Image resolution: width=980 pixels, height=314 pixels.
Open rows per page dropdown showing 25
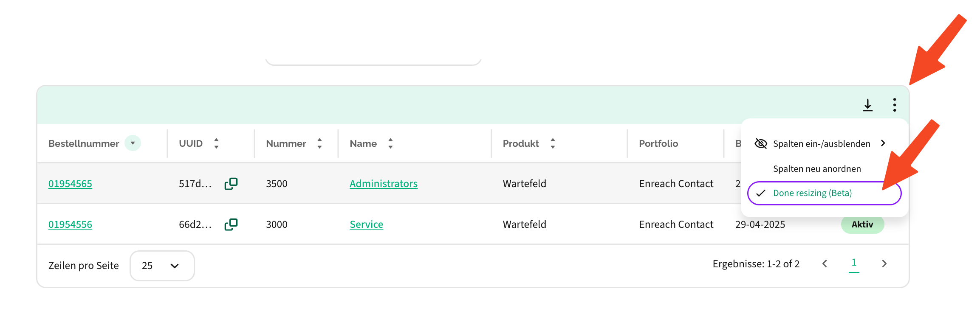tap(162, 266)
